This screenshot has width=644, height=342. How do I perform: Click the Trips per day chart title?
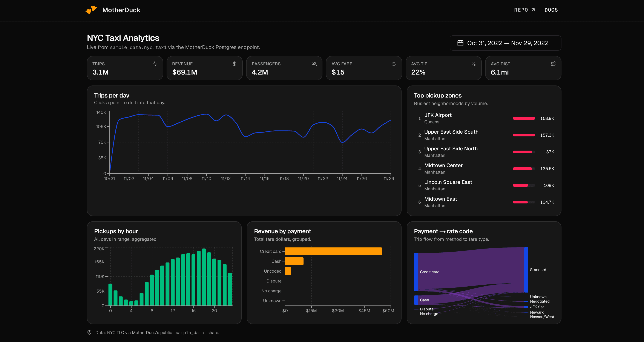coord(112,96)
